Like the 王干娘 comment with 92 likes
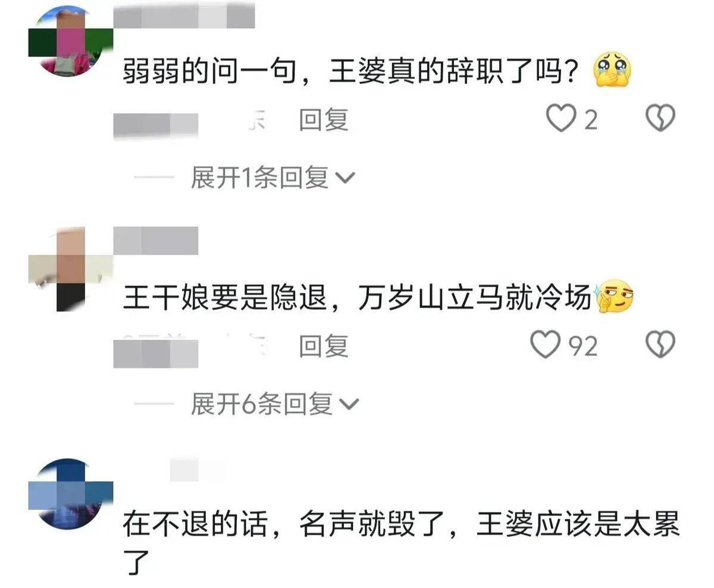714x588 pixels. click(545, 345)
